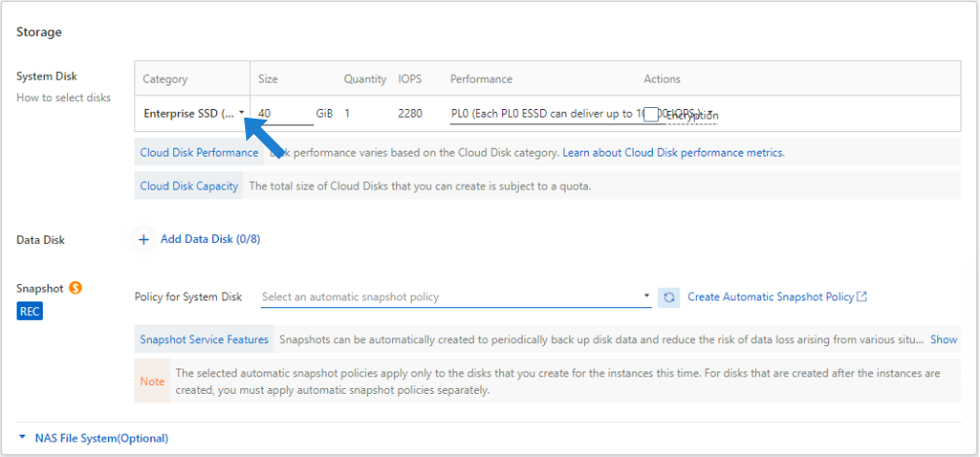Enable the Encryption checkbox
Viewport: 980px width, 457px height.
pos(652,114)
